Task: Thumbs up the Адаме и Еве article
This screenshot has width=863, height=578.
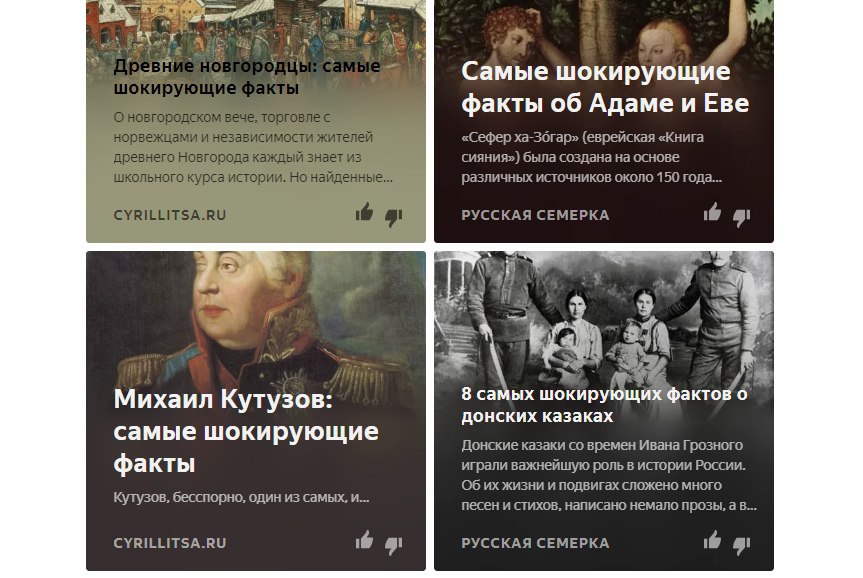Action: (712, 212)
